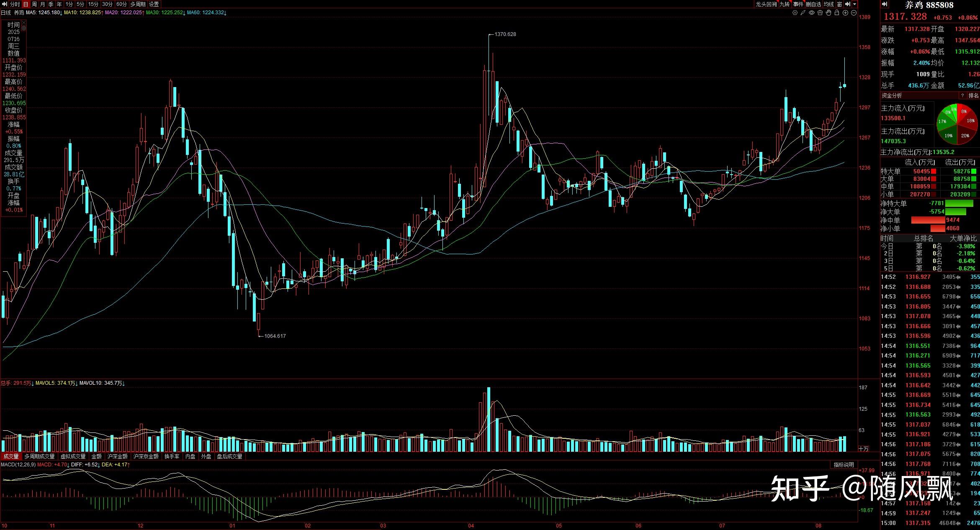
Task: Open the 设置 settings button
Action: (154, 4)
